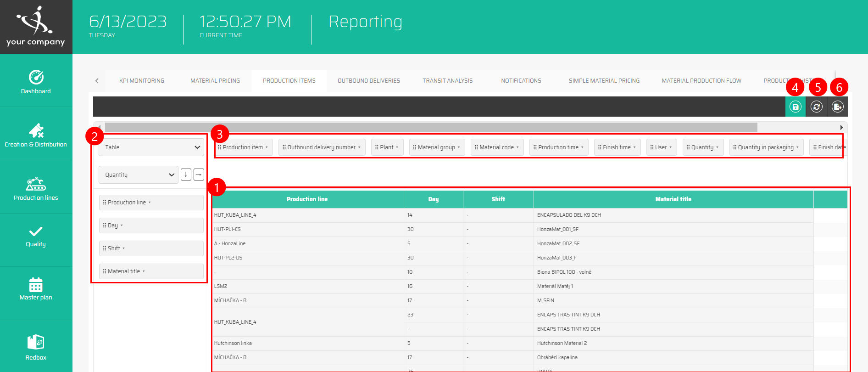Open the Master plan calendar
This screenshot has width=868, height=372.
click(36, 289)
